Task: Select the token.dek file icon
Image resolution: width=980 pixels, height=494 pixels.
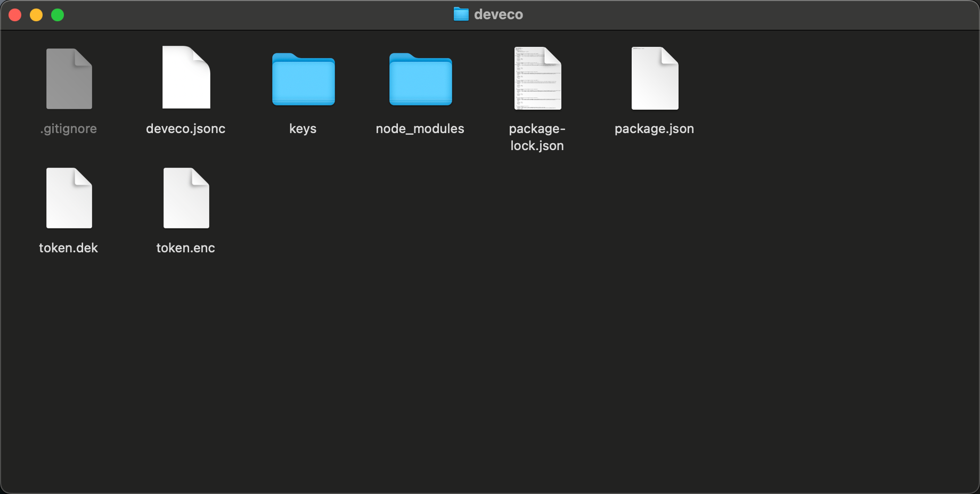Action: (69, 198)
